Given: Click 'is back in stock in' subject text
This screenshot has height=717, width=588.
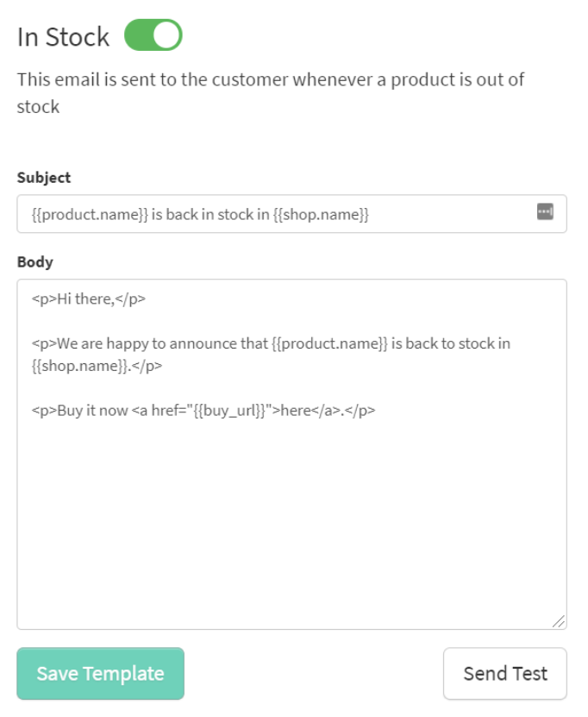Looking at the screenshot, I should 210,215.
